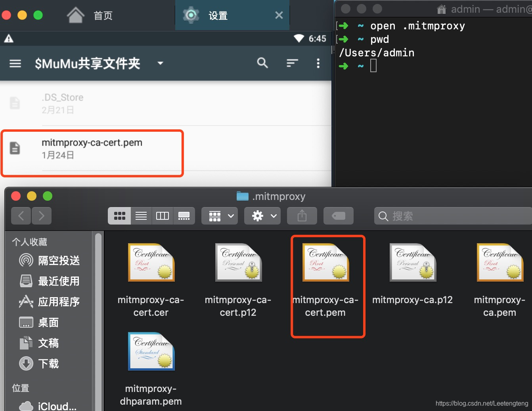Select mitmproxy-ca-cert.pem in MuMu file list
The height and width of the screenshot is (411, 532).
point(166,149)
